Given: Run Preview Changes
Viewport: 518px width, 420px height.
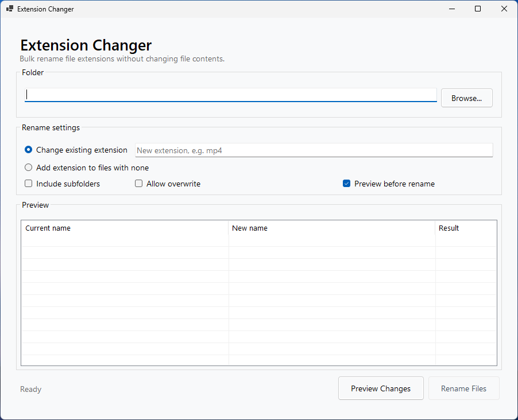Looking at the screenshot, I should 381,388.
